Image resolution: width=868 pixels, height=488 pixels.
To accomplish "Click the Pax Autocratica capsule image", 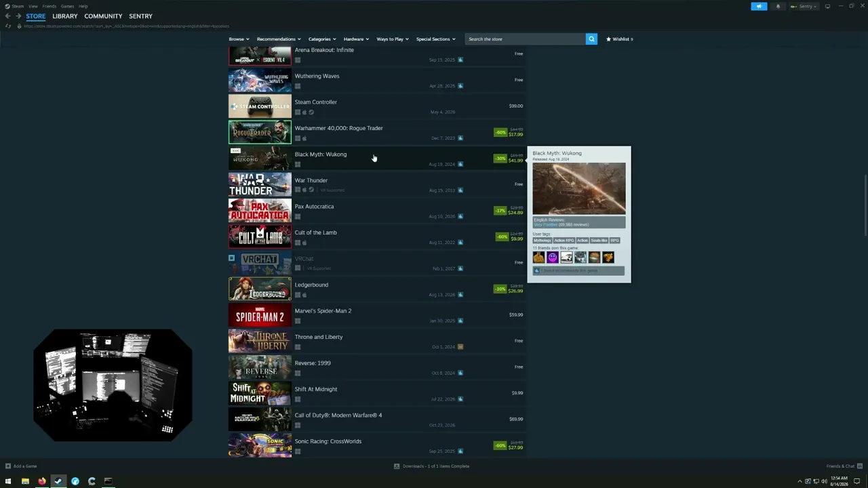I will point(260,211).
